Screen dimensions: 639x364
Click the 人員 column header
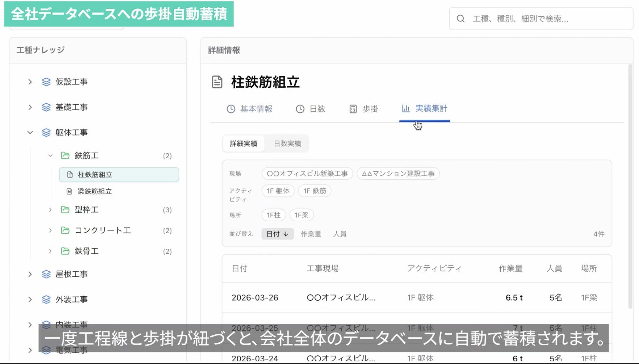554,268
